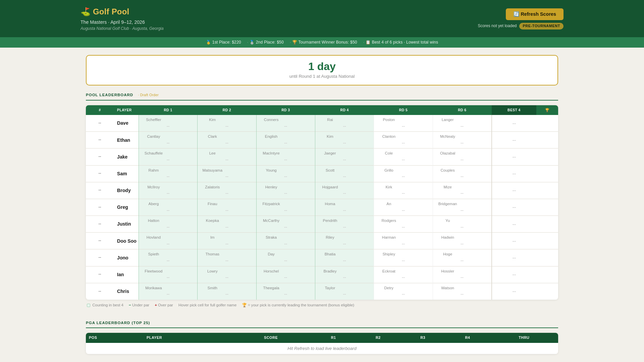The image size is (644, 362).
Task: Click Ian's Fleetwood pick cell
Action: [168, 275]
